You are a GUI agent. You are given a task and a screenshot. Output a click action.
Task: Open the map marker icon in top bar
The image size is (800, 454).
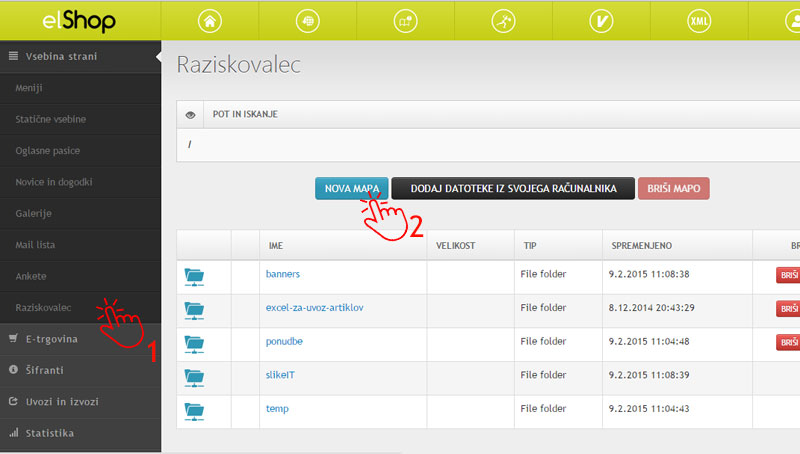click(x=406, y=21)
